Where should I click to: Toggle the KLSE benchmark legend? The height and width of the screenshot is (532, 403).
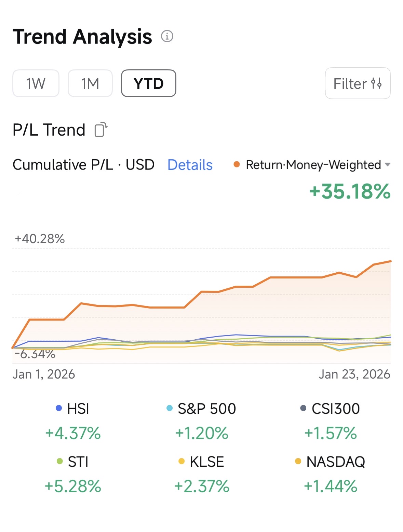tap(202, 462)
